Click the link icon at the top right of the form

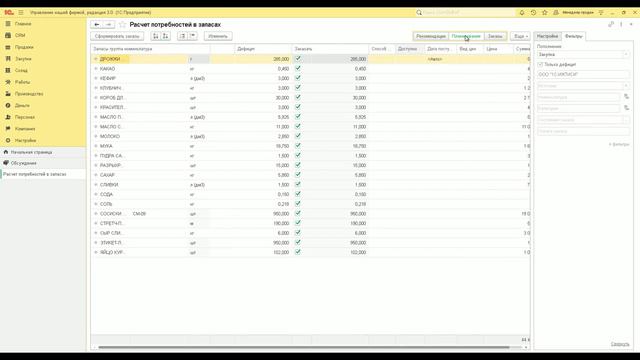pos(611,24)
